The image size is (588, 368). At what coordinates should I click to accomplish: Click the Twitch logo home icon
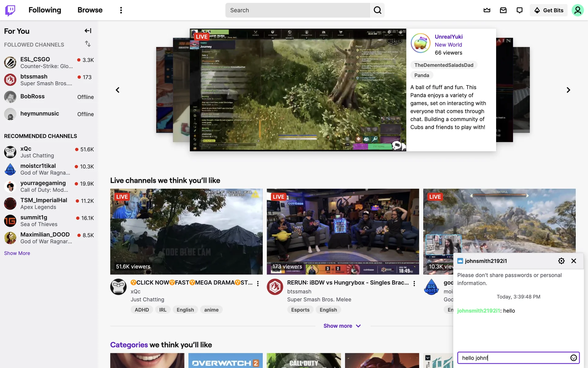point(10,10)
